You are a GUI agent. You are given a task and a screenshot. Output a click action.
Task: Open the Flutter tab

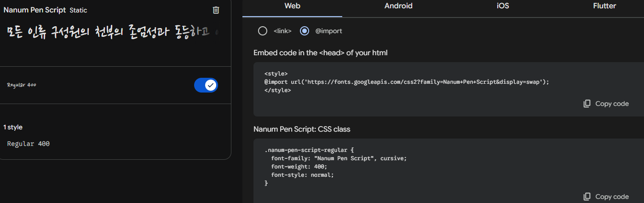(x=605, y=6)
